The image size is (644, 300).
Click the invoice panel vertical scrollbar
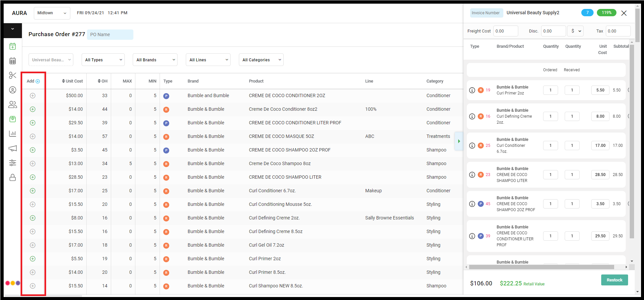click(x=632, y=142)
